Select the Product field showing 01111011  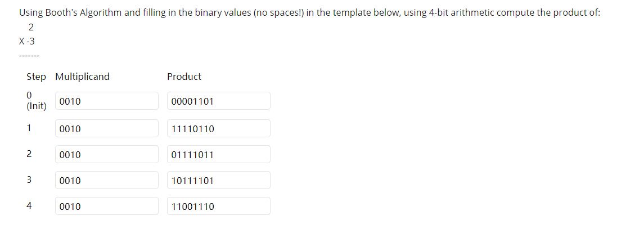[x=218, y=154]
